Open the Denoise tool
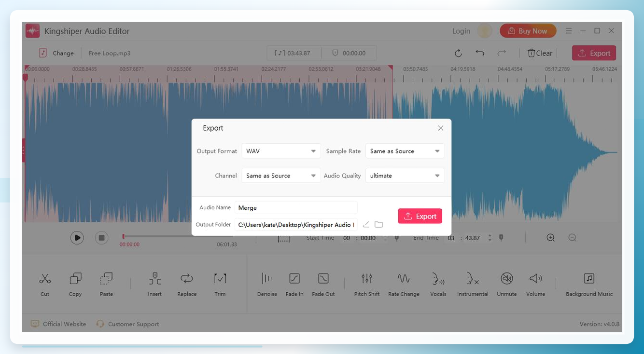 [x=267, y=284]
